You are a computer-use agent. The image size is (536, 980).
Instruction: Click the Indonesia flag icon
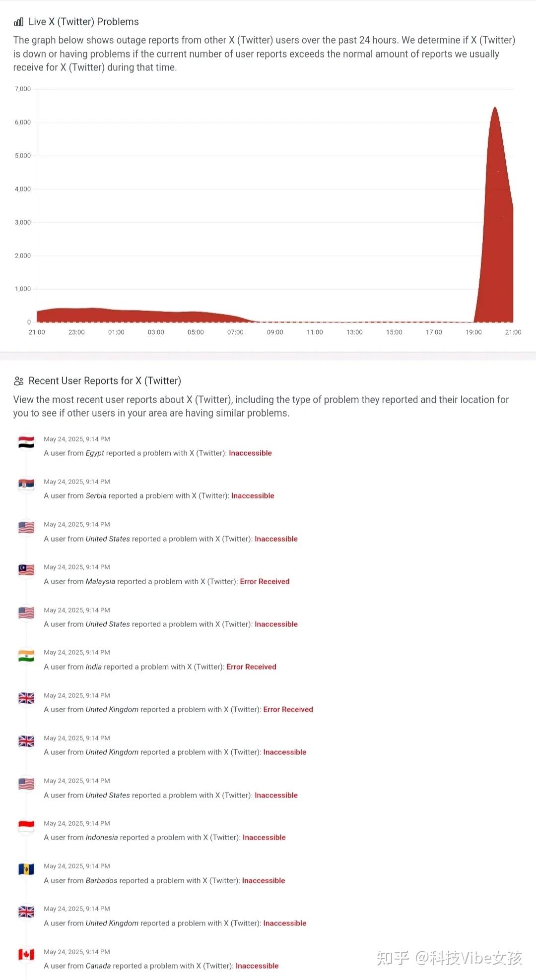click(26, 826)
